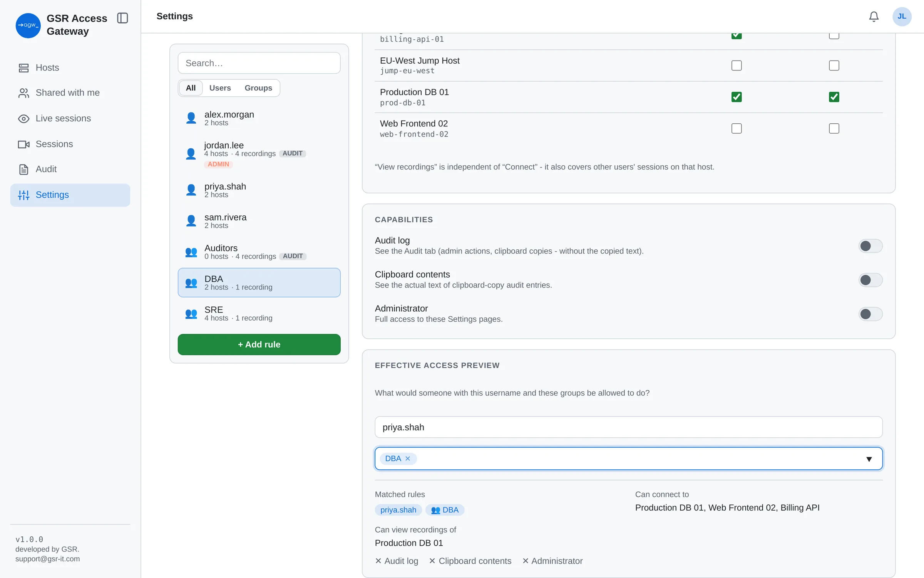Select the DBA group rule
The width and height of the screenshot is (924, 578).
click(259, 282)
